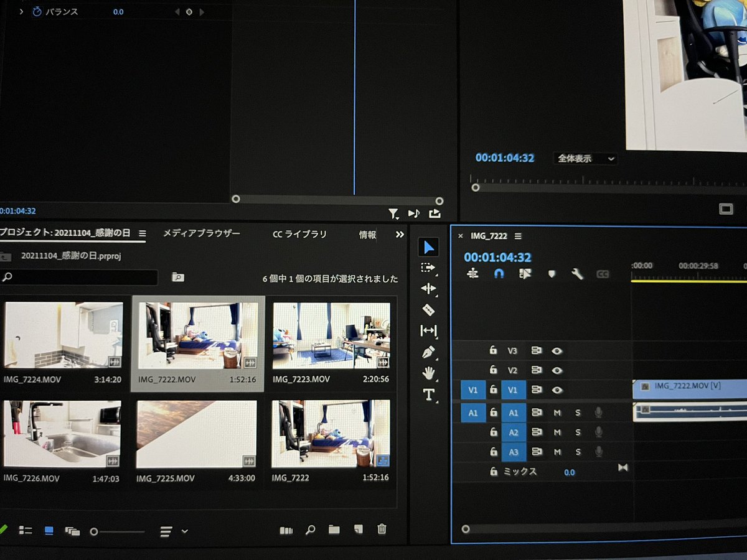
Task: Select the Type tool
Action: tap(428, 394)
